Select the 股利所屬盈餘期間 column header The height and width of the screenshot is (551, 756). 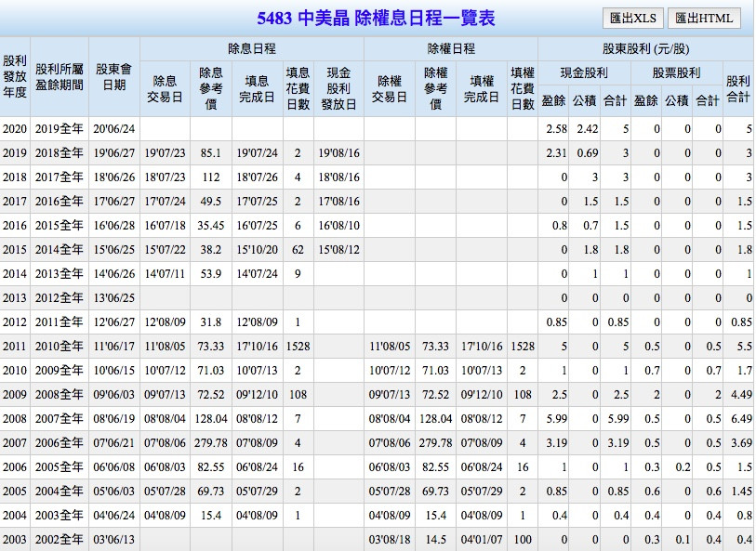click(59, 76)
